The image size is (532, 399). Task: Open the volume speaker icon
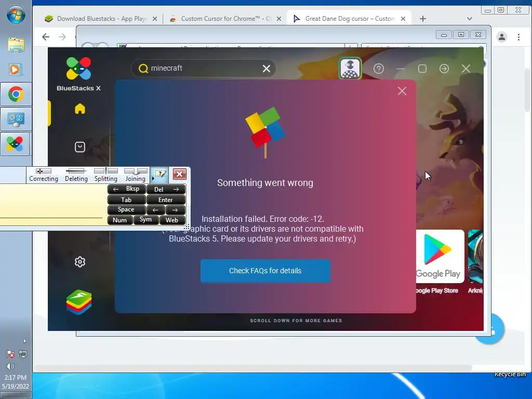(10, 366)
